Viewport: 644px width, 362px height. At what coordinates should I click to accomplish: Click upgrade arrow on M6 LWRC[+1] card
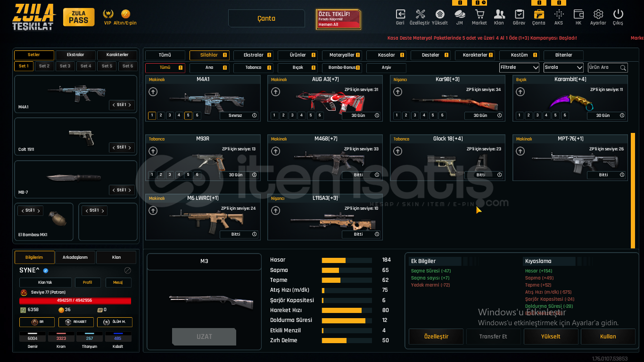click(153, 211)
